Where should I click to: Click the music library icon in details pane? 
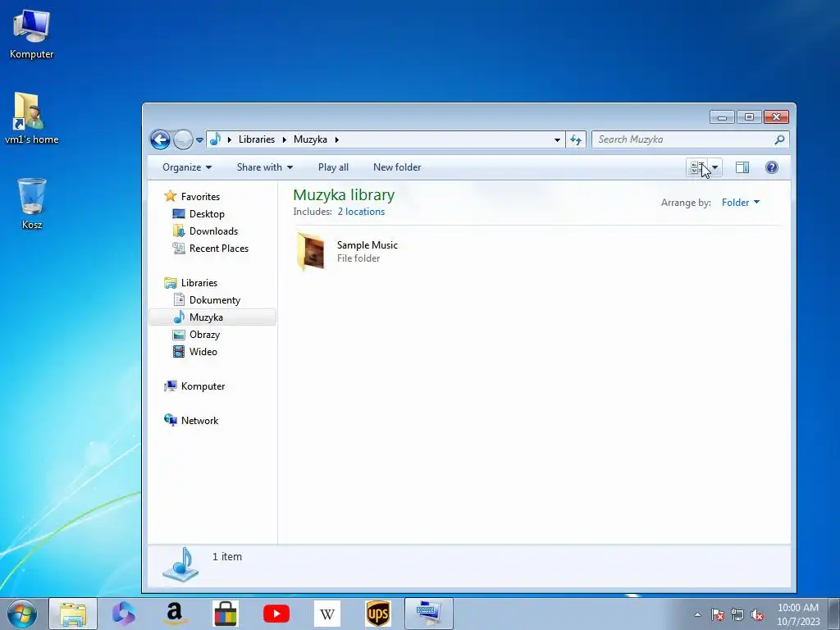coord(181,564)
